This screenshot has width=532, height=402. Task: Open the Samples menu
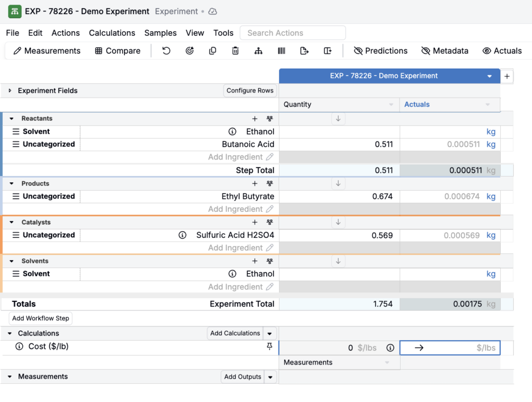point(161,33)
